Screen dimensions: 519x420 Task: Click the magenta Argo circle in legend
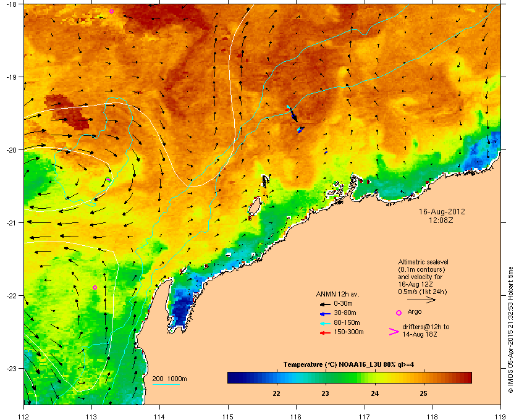point(399,313)
